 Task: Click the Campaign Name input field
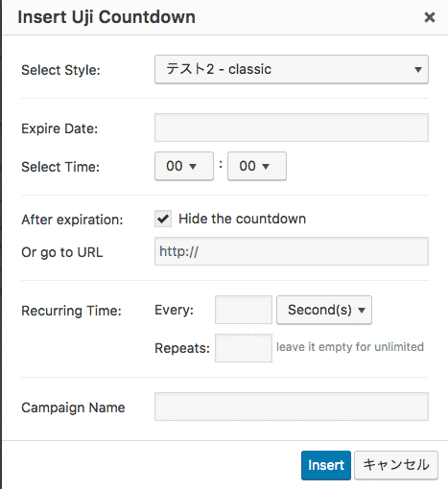(x=292, y=407)
